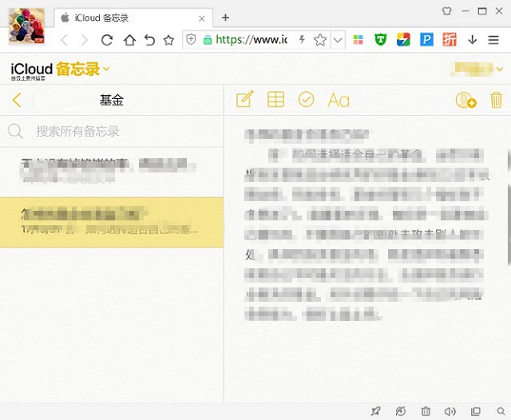Image resolution: width=511 pixels, height=420 pixels.
Task: Delete the note with trash icon
Action: [496, 100]
